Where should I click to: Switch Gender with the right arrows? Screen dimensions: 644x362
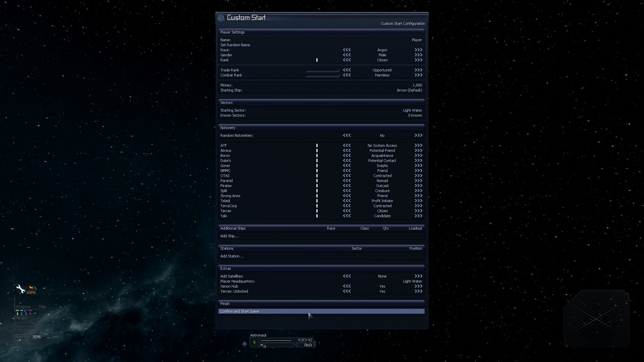[x=418, y=55]
